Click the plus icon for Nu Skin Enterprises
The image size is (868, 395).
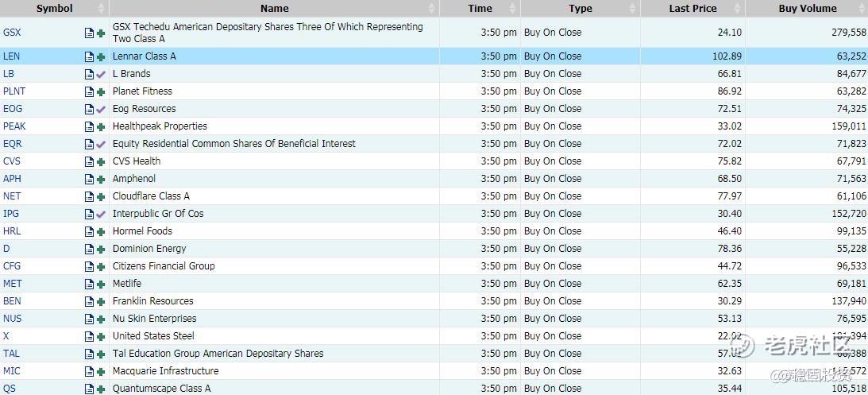101,319
